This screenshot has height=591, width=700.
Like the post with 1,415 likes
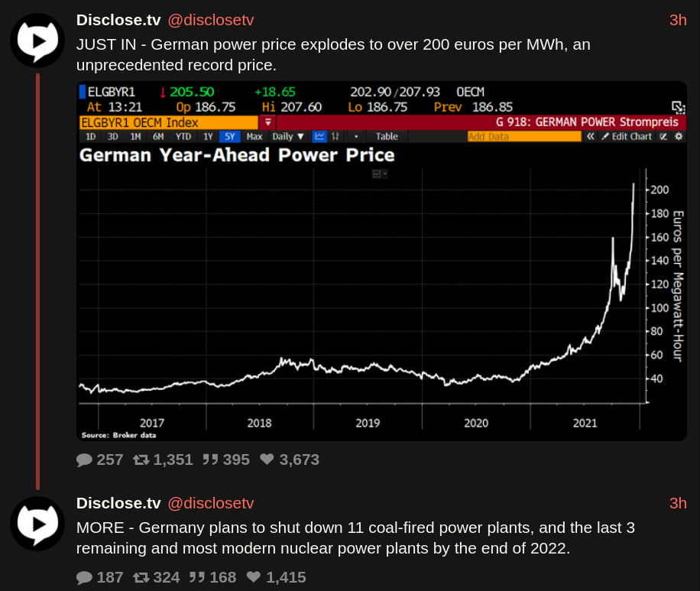point(254,576)
